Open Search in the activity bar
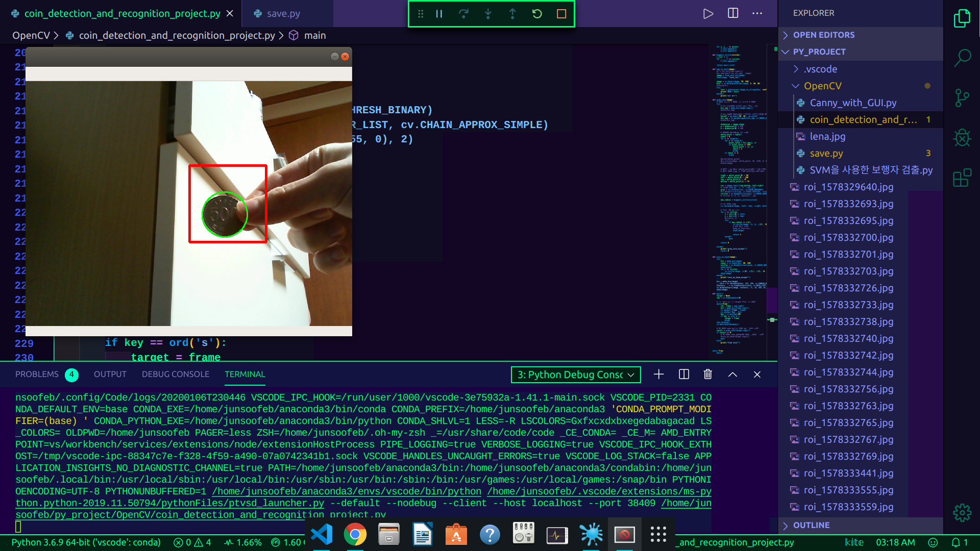Image resolution: width=980 pixels, height=551 pixels. tap(962, 57)
